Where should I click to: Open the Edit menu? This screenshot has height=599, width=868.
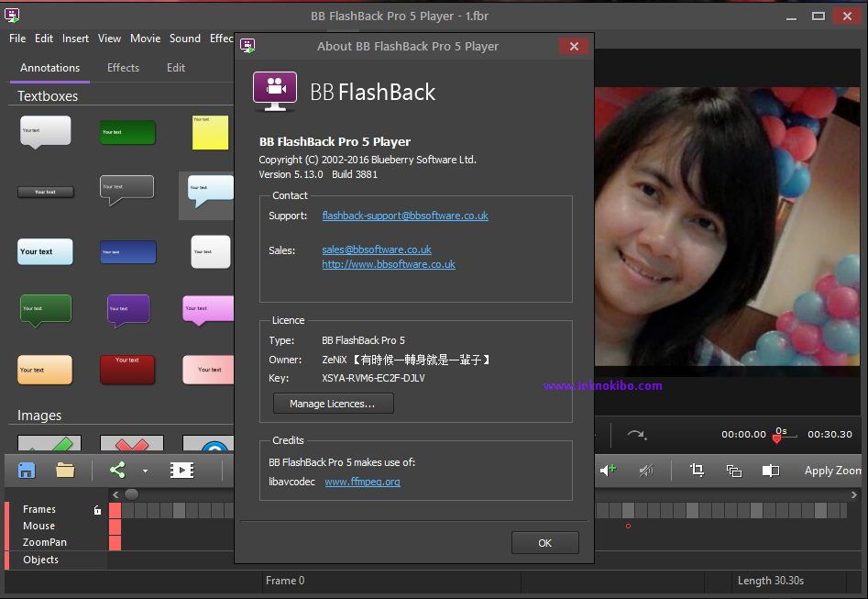(x=44, y=39)
